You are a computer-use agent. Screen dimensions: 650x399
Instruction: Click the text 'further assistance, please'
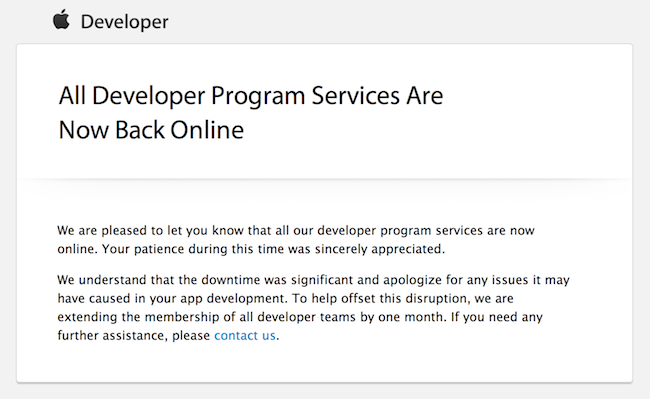133,336
